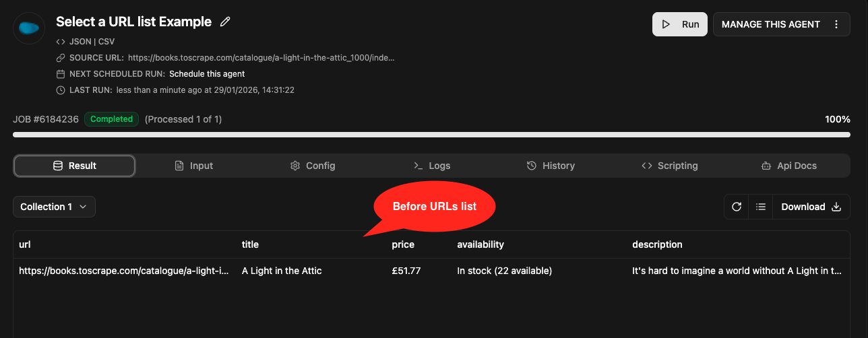Click the last run clock icon
The image size is (868, 338).
[x=61, y=90]
